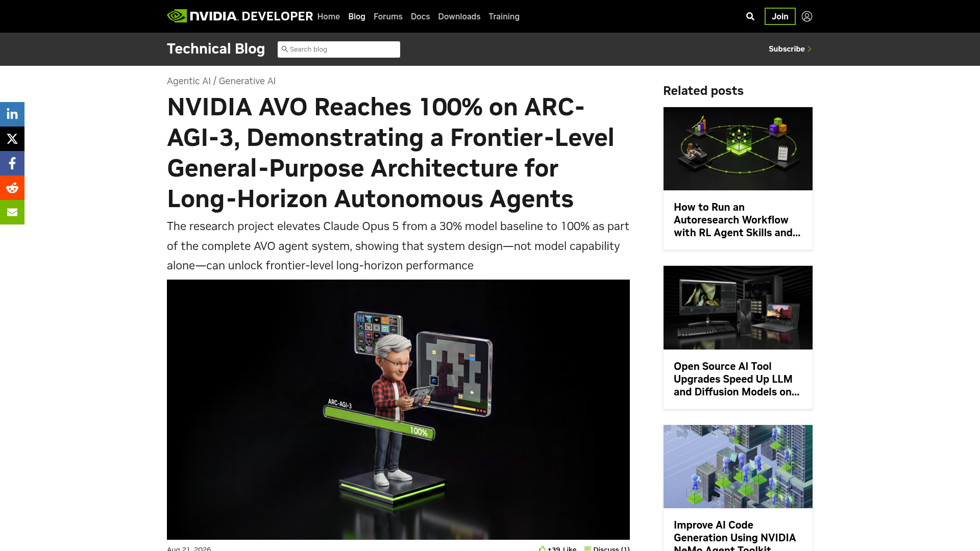Share article on Reddit

(12, 188)
